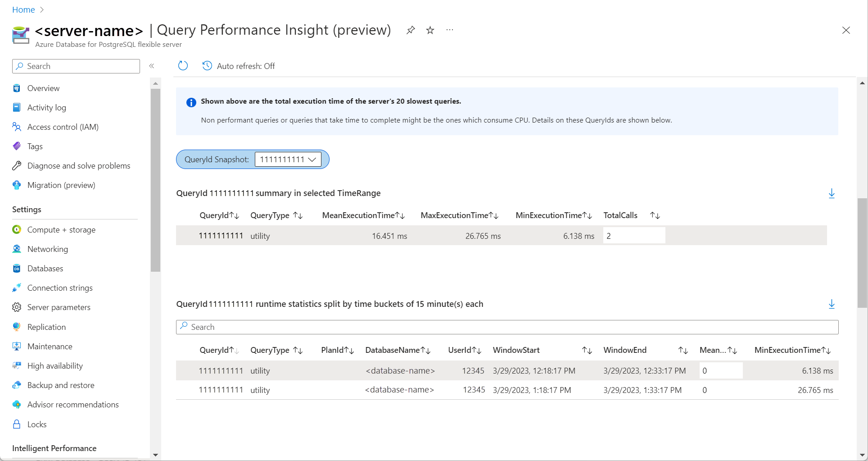Collapse the left navigation menu
The image size is (868, 461).
coord(152,66)
